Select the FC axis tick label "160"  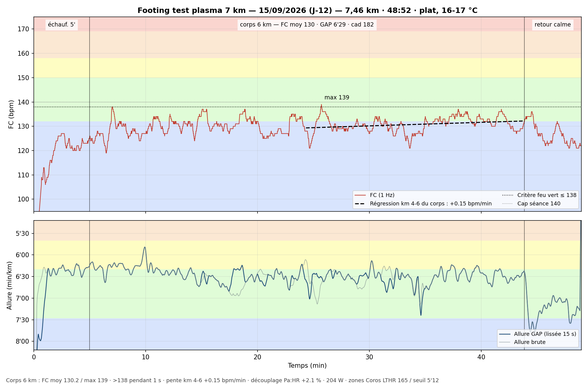[x=24, y=54]
